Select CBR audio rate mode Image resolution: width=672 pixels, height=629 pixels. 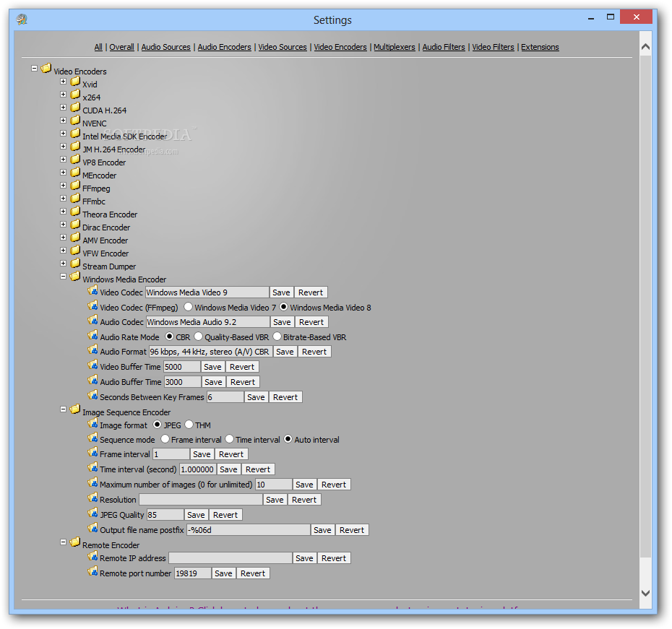pos(170,336)
